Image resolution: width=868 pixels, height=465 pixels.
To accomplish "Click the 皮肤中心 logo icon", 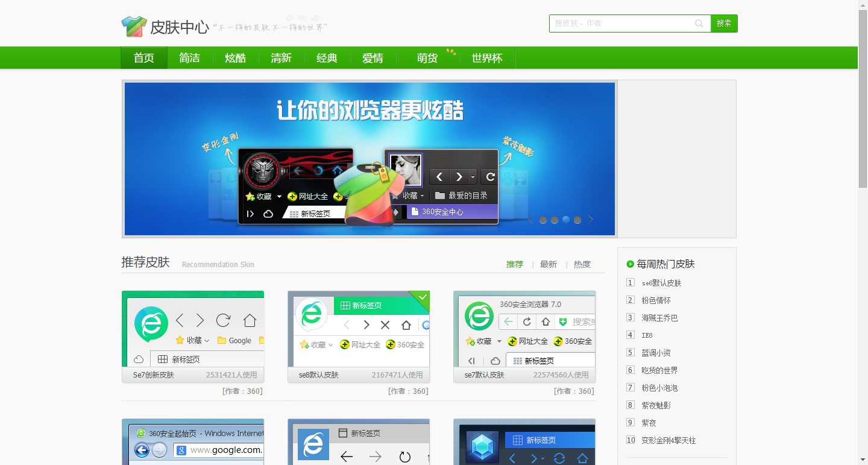I will (133, 26).
